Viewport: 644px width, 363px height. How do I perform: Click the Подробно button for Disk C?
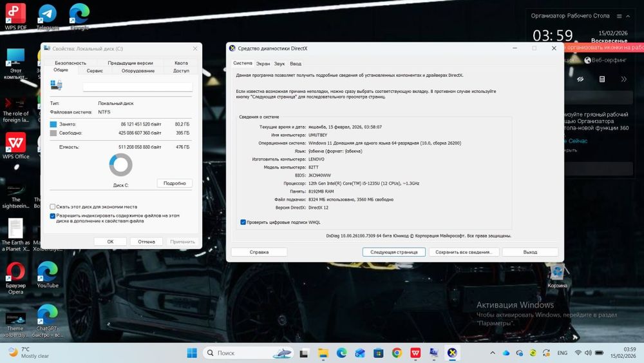point(175,183)
